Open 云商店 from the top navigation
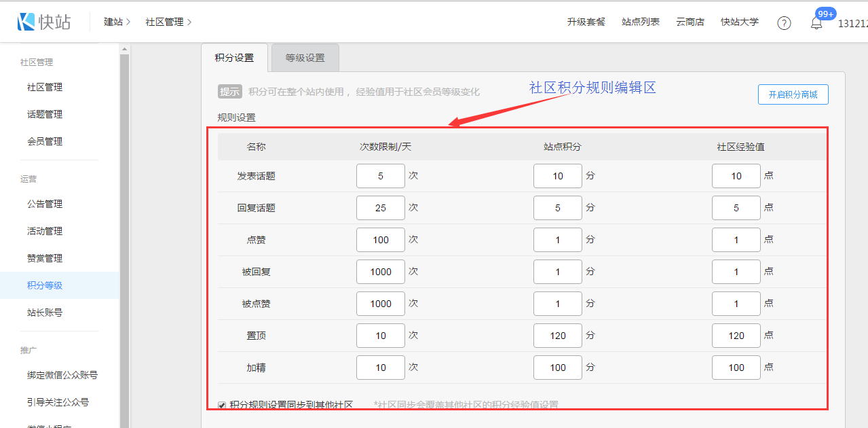868x428 pixels. [690, 22]
